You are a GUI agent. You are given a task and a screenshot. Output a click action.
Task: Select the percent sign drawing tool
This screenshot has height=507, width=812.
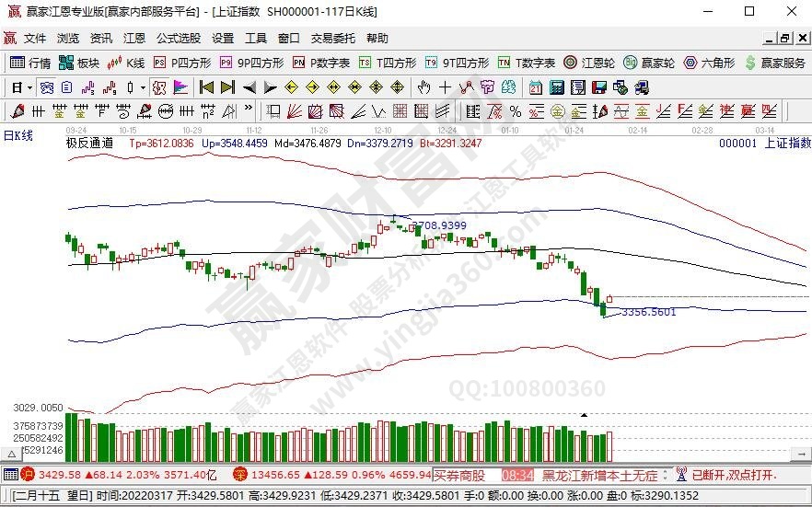tap(516, 111)
